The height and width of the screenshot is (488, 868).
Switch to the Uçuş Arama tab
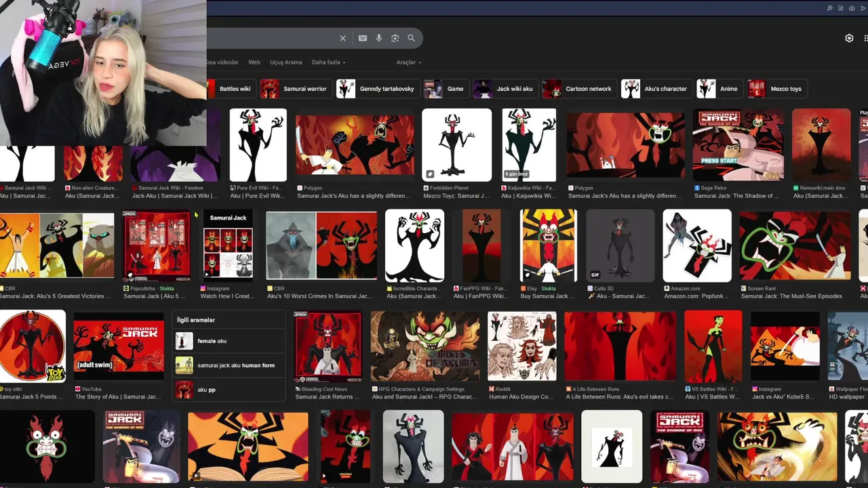click(285, 62)
